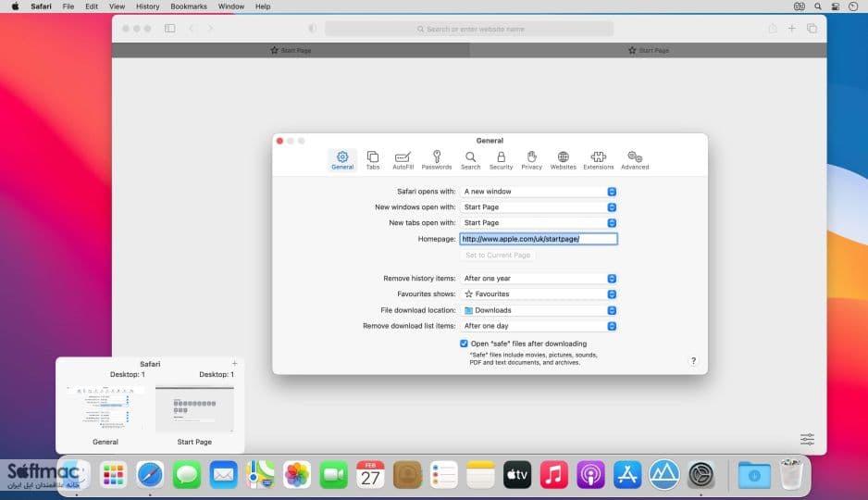Open the AutoFill preferences pane
868x500 pixels.
(x=403, y=160)
